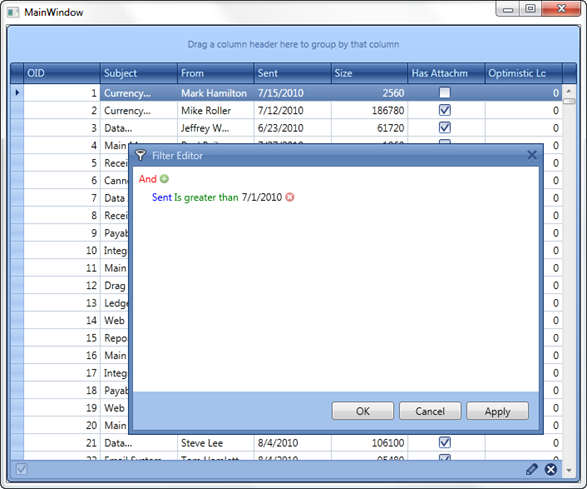Image resolution: width=587 pixels, height=489 pixels.
Task: Click the Apply button
Action: (498, 411)
